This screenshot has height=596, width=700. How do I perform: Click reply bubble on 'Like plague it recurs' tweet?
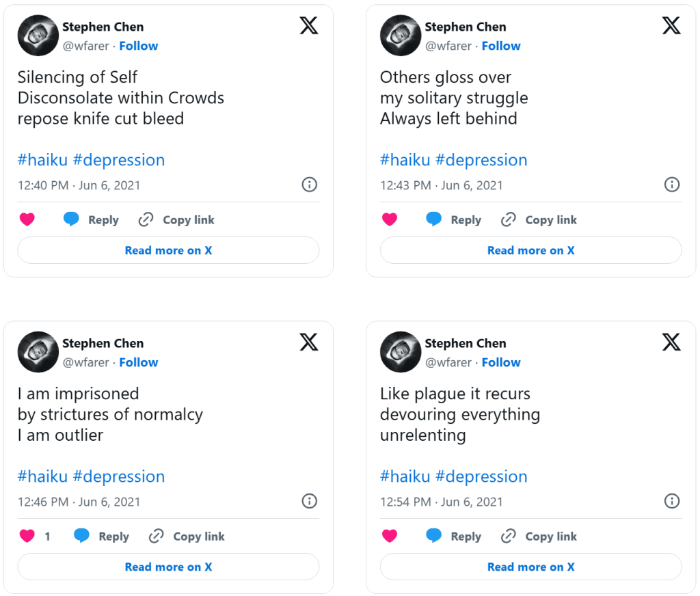pyautogui.click(x=433, y=536)
